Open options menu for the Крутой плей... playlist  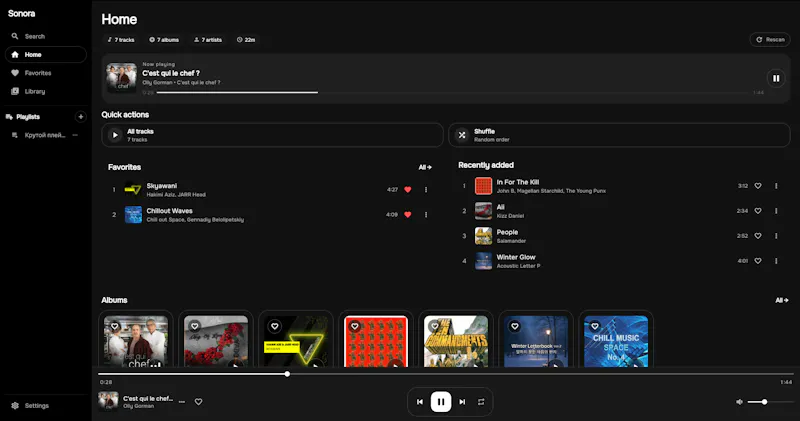point(76,135)
